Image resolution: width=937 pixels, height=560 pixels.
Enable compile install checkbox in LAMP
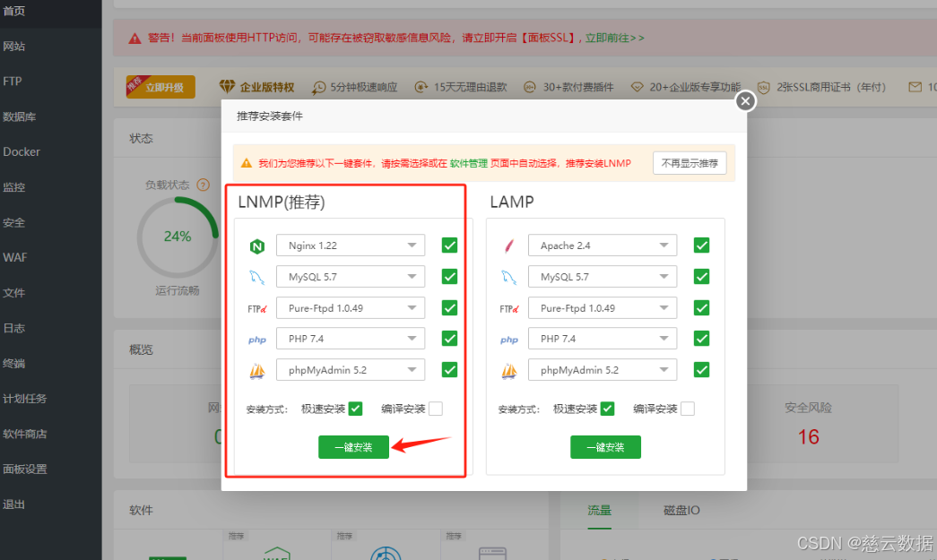coord(688,409)
